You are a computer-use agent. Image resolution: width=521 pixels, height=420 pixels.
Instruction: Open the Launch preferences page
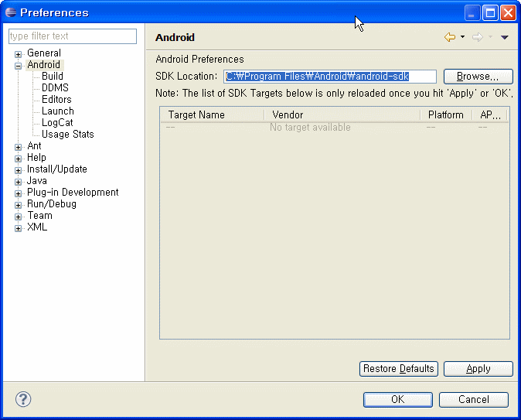[58, 111]
